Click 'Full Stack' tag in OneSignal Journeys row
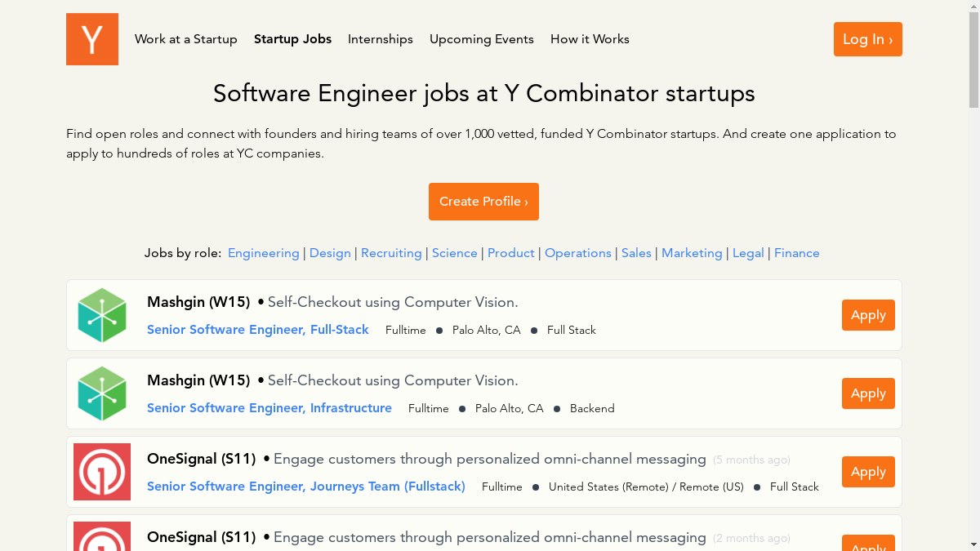The image size is (980, 551). pos(795,487)
